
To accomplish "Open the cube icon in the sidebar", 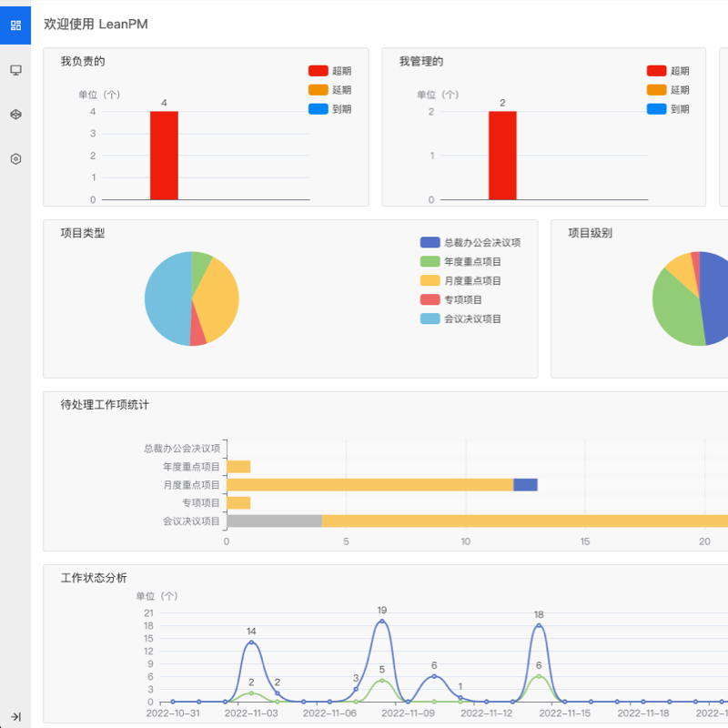I will pos(15,115).
